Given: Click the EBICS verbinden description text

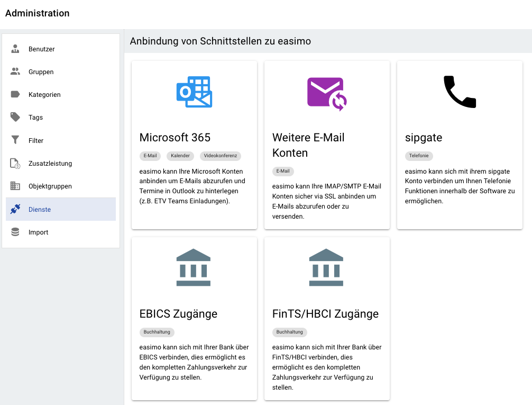Looking at the screenshot, I should point(194,362).
